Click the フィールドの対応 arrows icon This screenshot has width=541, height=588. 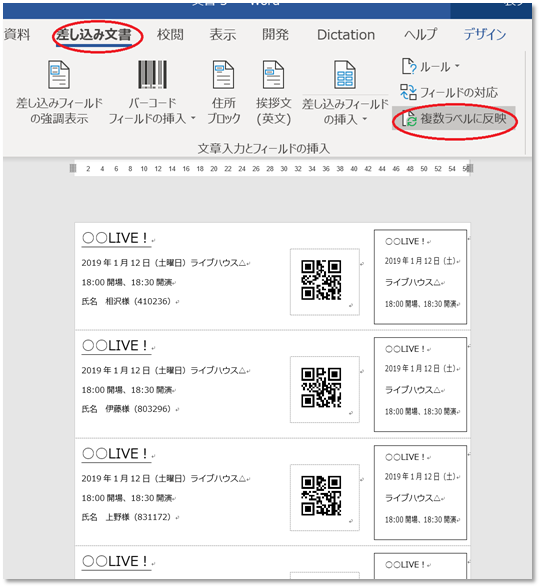pyautogui.click(x=408, y=92)
